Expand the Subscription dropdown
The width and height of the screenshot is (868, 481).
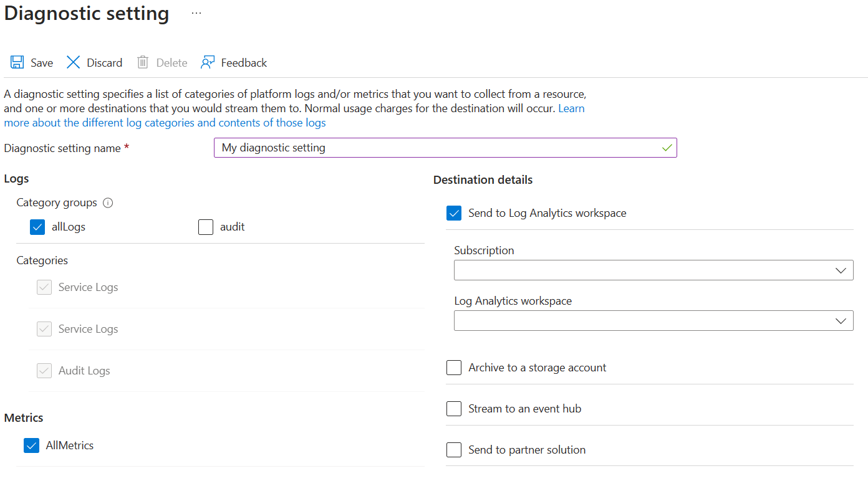pyautogui.click(x=653, y=270)
